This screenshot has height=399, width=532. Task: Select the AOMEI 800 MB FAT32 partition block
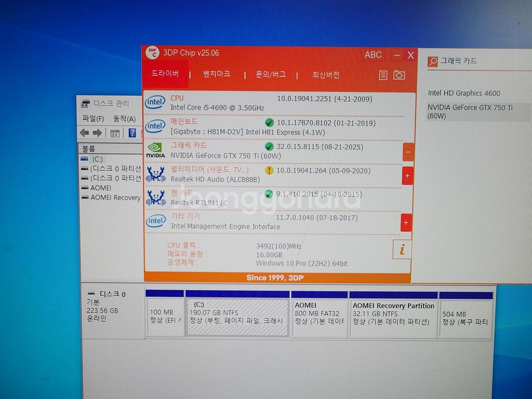coord(319,314)
